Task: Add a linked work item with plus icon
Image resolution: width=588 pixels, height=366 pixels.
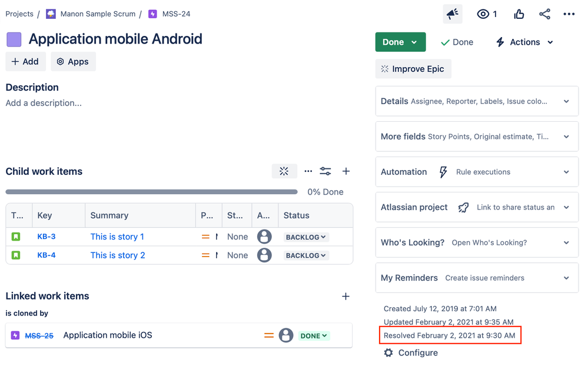Action: point(346,296)
